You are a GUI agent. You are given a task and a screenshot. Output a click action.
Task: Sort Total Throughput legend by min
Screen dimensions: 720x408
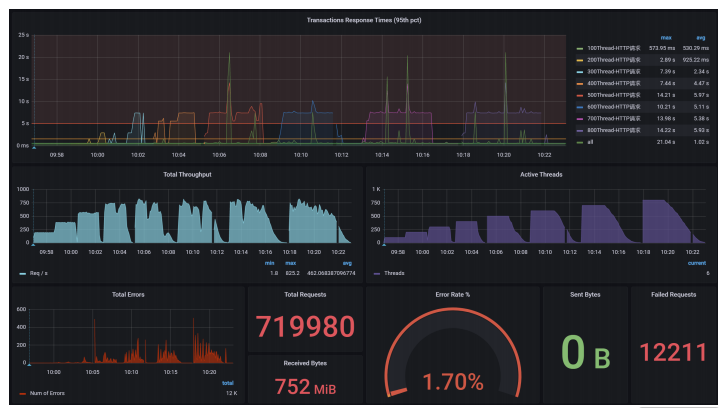(x=270, y=263)
